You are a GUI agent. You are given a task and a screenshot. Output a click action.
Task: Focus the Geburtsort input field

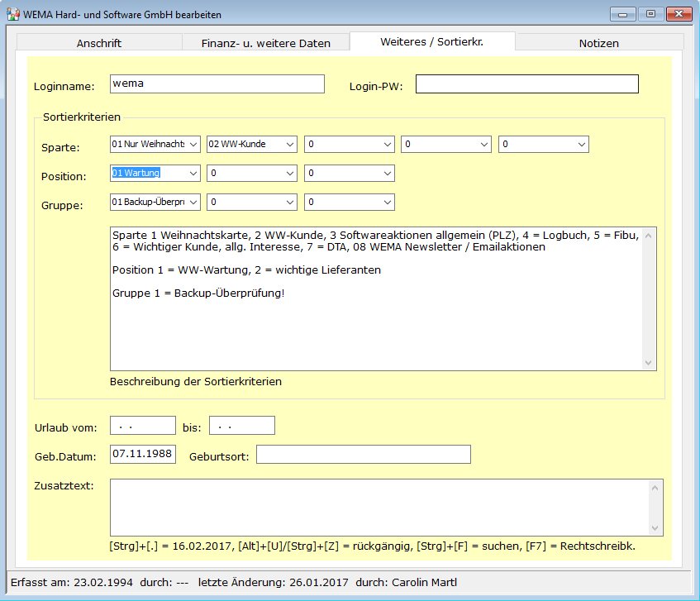(364, 454)
